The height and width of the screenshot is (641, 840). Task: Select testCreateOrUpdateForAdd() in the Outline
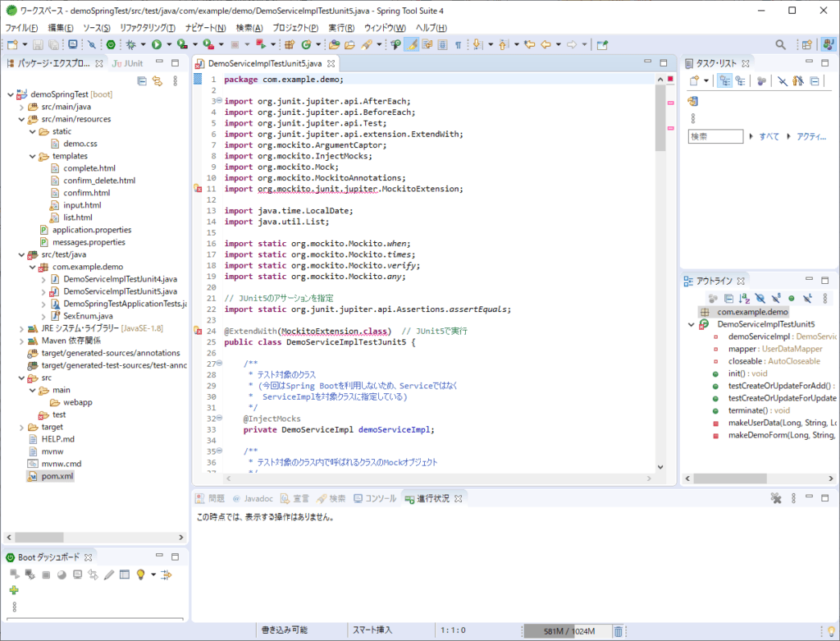(x=781, y=386)
